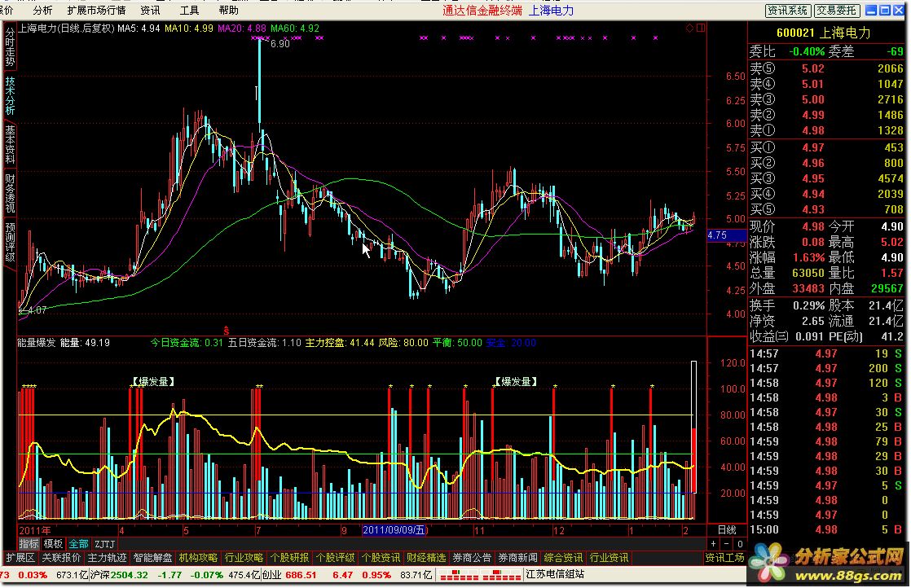This screenshot has height=588, width=911.
Task: Click the 2011/09/09/五 date marker on time axis
Action: tap(394, 530)
